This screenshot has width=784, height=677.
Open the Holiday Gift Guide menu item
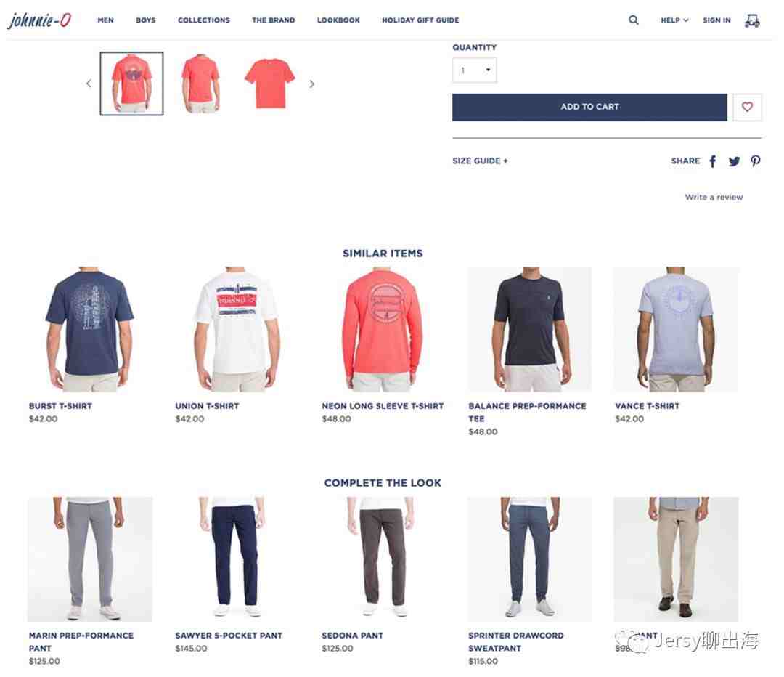[x=420, y=20]
